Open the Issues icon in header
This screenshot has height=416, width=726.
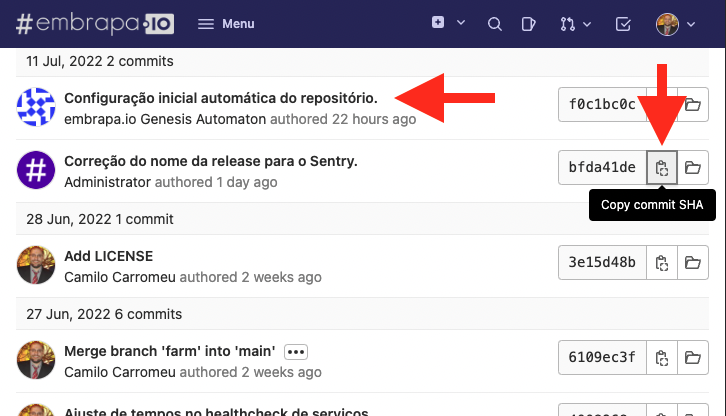(530, 24)
